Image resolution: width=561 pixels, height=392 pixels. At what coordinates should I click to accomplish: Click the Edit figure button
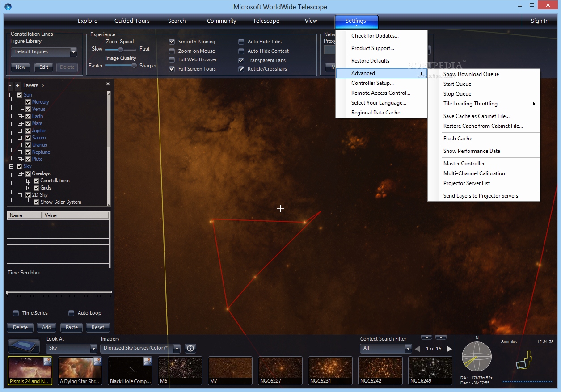pos(44,67)
